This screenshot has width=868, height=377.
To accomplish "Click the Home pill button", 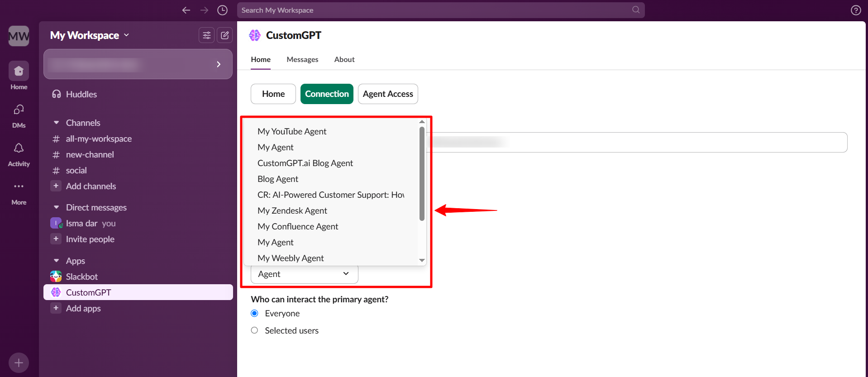I will tap(273, 94).
